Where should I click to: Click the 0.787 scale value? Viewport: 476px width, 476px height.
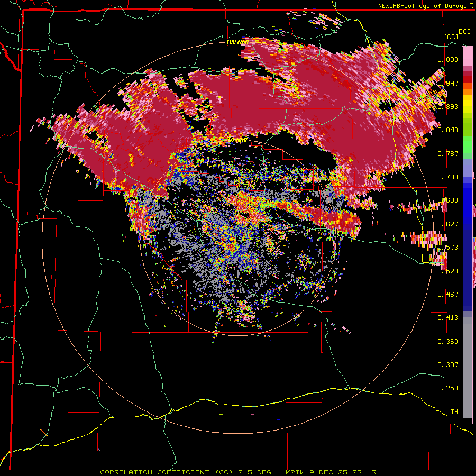[x=448, y=153]
